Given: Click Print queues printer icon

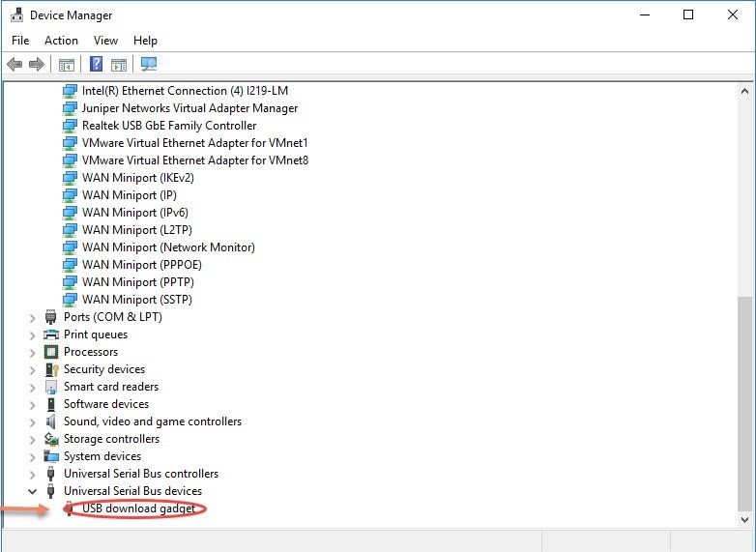Looking at the screenshot, I should [51, 334].
